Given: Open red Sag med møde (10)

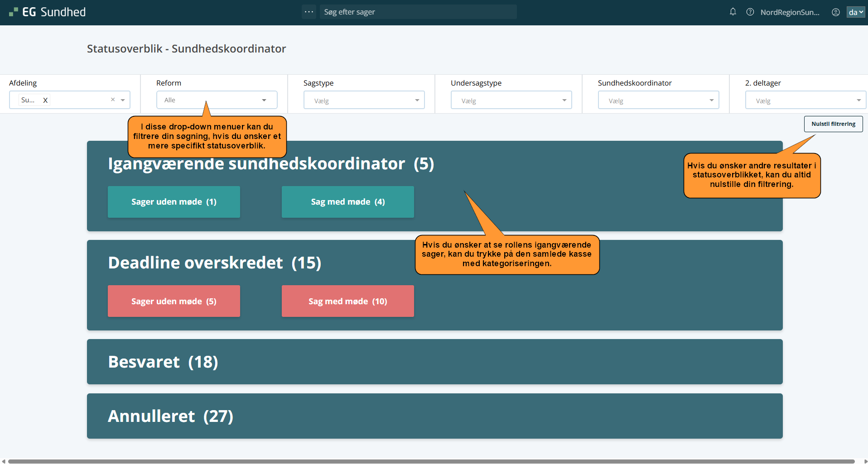Looking at the screenshot, I should click(x=347, y=301).
